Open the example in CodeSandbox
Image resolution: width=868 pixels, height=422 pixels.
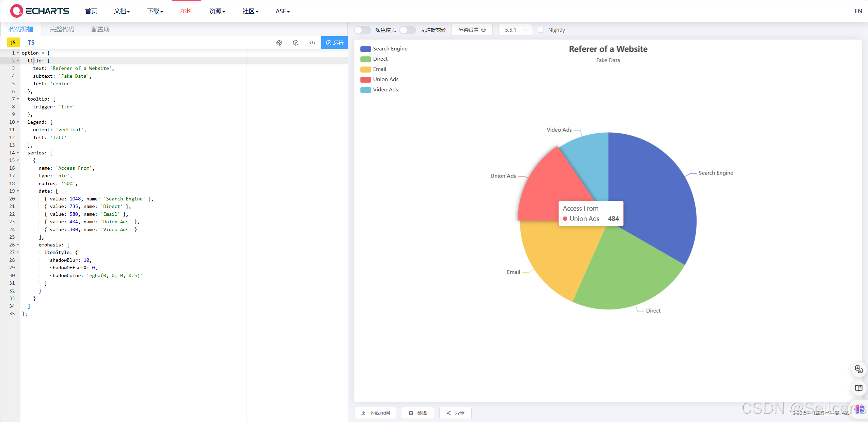click(x=296, y=43)
